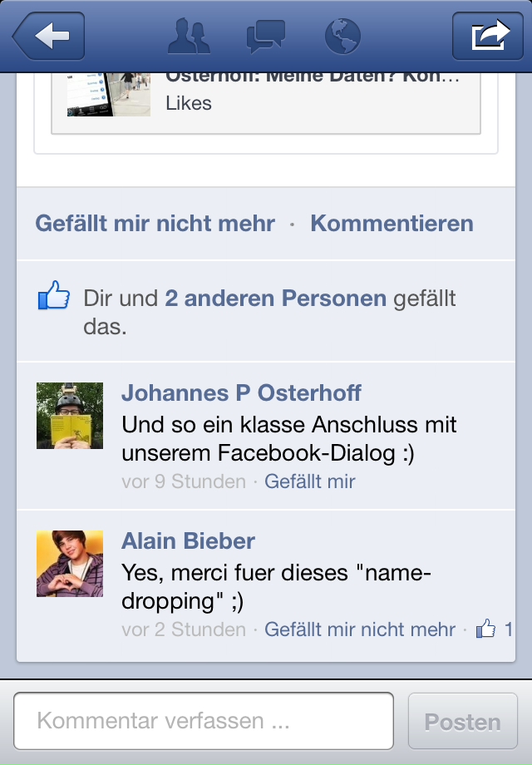This screenshot has width=532, height=765.
Task: Click the thumbs-up count on Alain's comment
Action: (494, 629)
